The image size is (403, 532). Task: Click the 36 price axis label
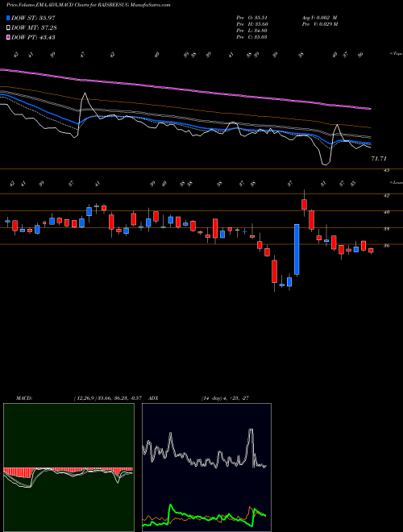coord(386,246)
